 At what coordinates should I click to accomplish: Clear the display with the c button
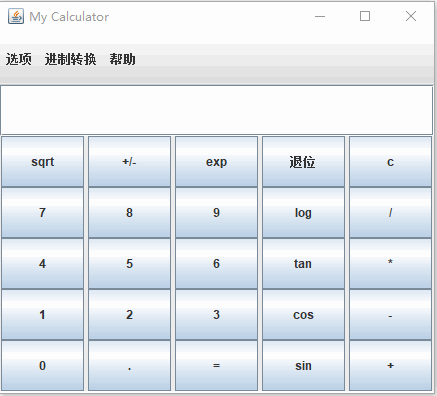pos(390,162)
